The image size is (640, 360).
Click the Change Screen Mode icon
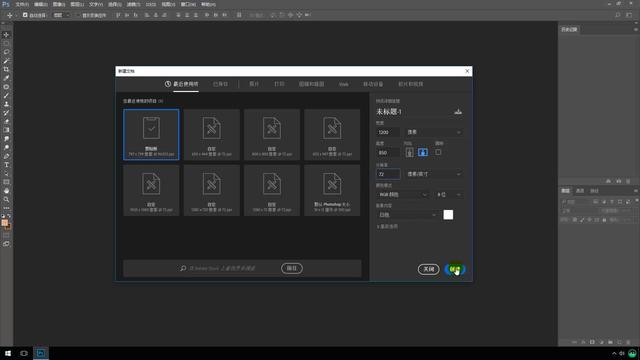coord(6,244)
